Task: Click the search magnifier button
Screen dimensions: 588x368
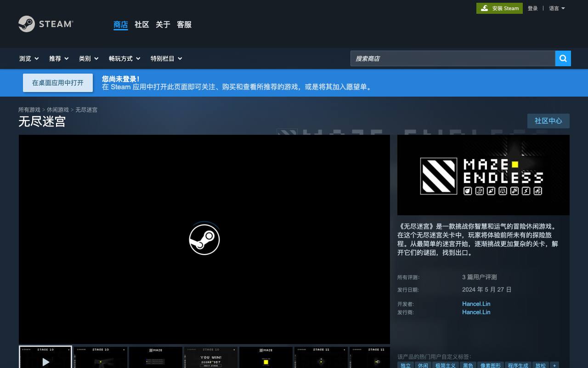Action: pyautogui.click(x=563, y=58)
